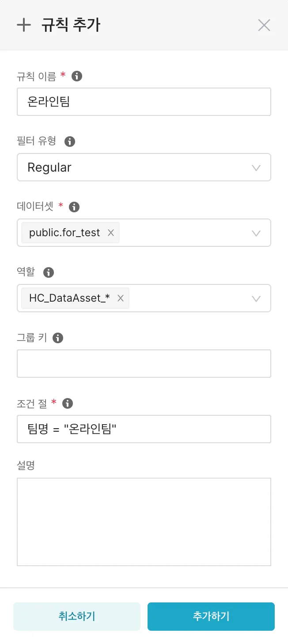The width and height of the screenshot is (288, 644).
Task: Click the 규칙 이름 input field
Action: pos(144,102)
